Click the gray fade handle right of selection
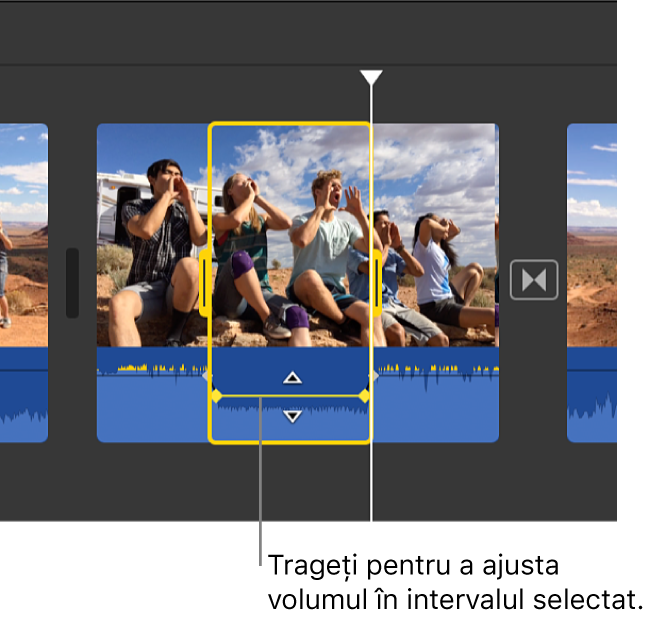 [x=376, y=376]
